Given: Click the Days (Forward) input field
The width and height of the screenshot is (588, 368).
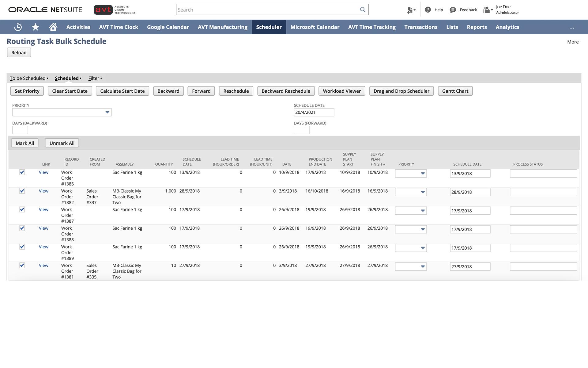Looking at the screenshot, I should point(301,130).
